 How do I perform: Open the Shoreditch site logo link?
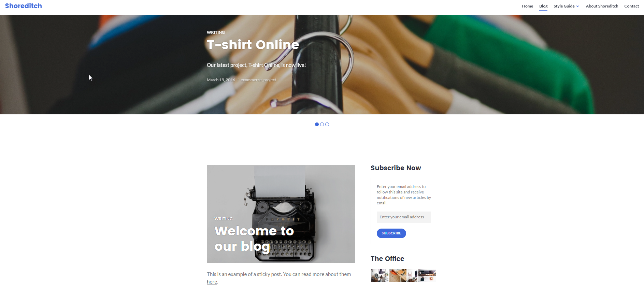coord(24,6)
